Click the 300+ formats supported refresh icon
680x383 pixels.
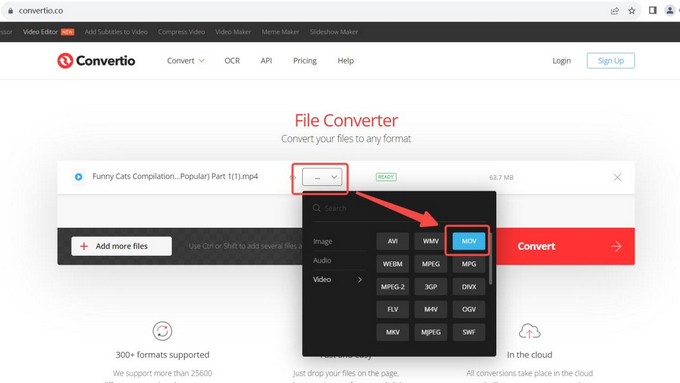point(162,331)
